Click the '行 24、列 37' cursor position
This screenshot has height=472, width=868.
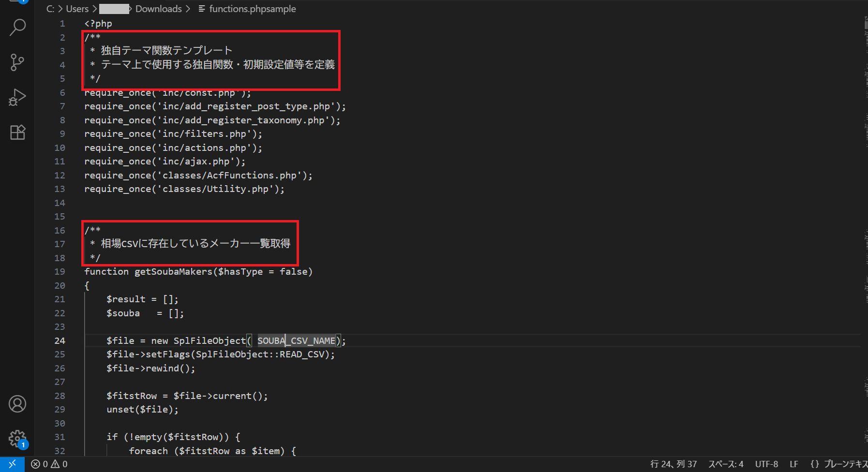673,464
